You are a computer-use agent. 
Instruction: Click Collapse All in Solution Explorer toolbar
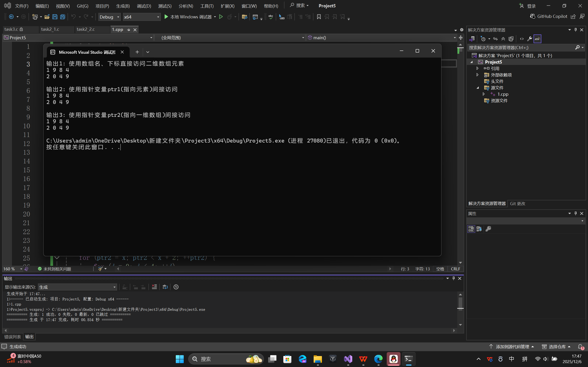(503, 39)
